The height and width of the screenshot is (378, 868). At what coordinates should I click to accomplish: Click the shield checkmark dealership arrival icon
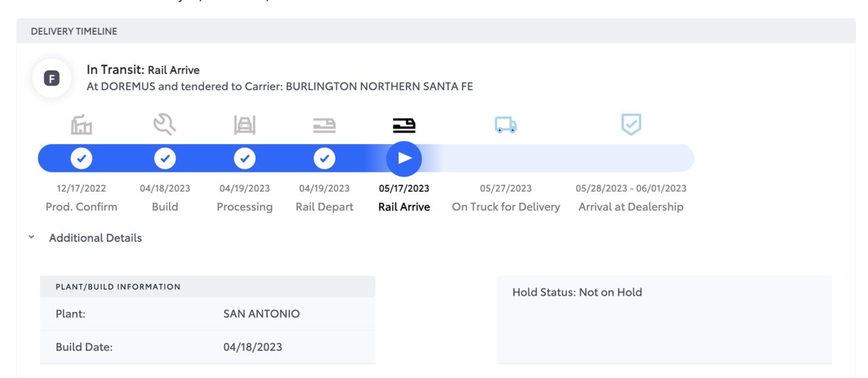631,124
